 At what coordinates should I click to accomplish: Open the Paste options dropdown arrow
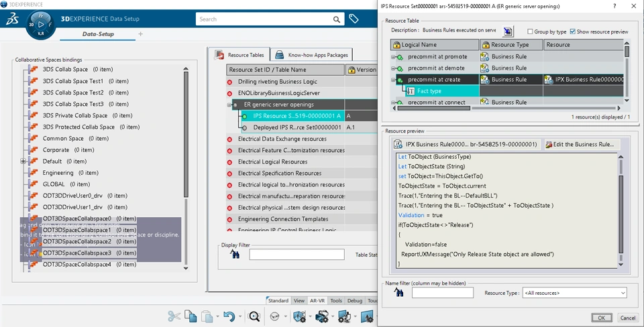[x=217, y=316]
